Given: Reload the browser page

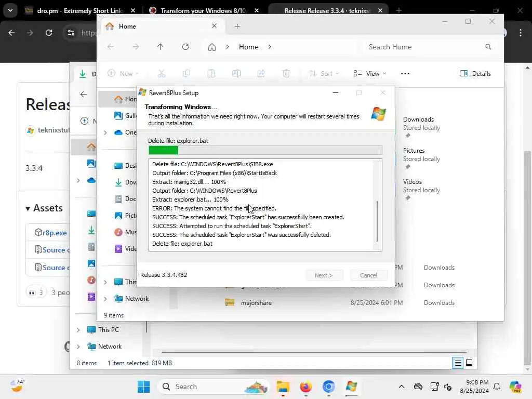Looking at the screenshot, I should click(x=49, y=33).
